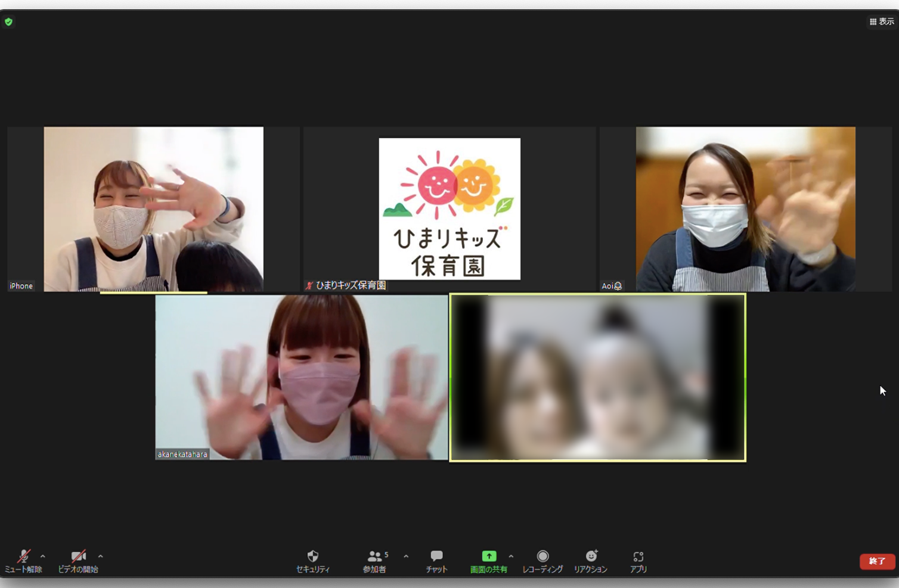Show the 参加者 participants panel
The image size is (899, 588).
[x=375, y=561]
